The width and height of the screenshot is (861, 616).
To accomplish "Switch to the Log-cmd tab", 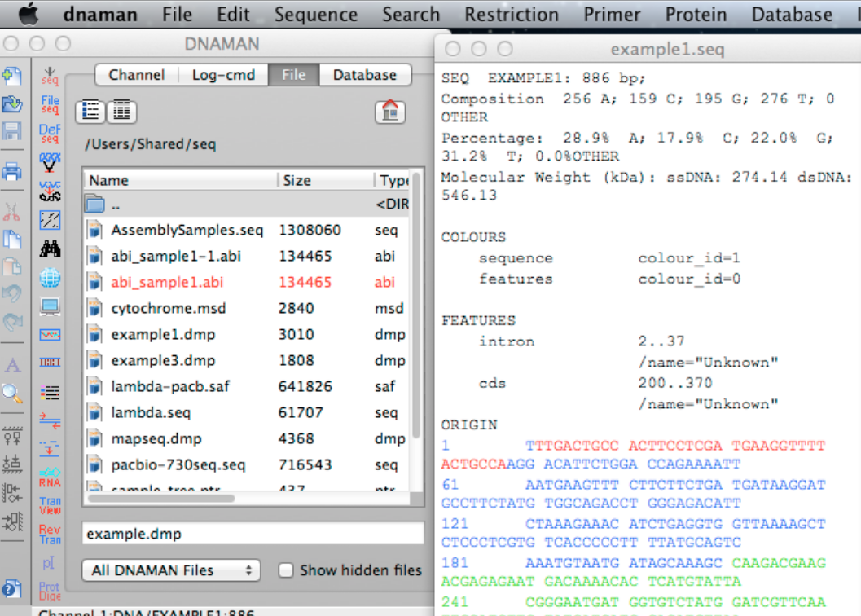I will point(223,75).
